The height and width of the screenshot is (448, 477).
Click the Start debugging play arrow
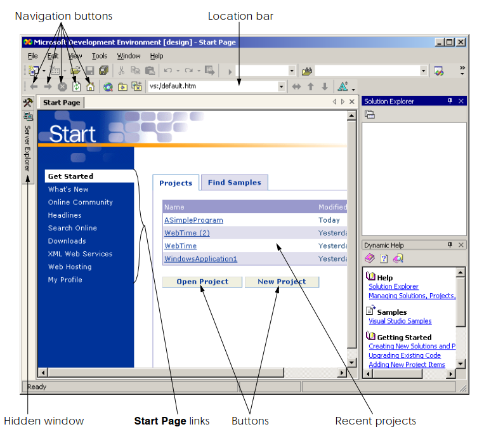pos(230,72)
